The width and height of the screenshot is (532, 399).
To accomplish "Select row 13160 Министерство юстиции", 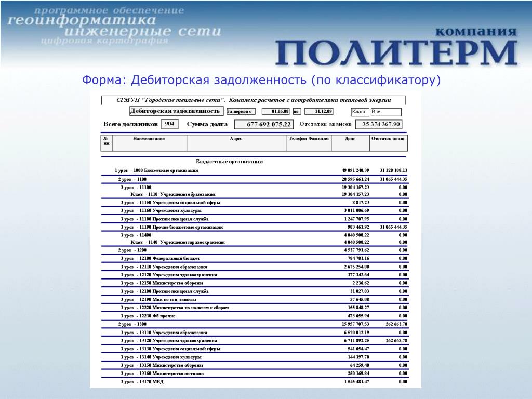I will [x=255, y=374].
